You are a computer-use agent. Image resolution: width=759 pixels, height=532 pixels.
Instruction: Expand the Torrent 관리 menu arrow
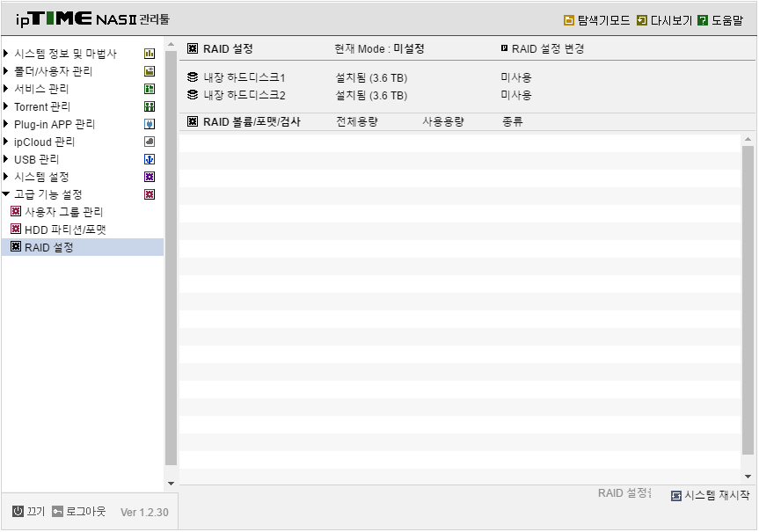pos(6,106)
